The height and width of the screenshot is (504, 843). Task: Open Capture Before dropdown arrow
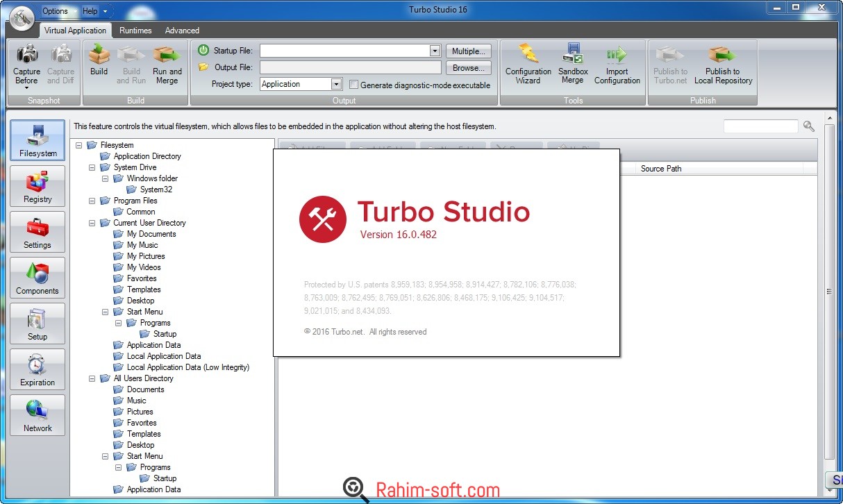click(x=27, y=88)
